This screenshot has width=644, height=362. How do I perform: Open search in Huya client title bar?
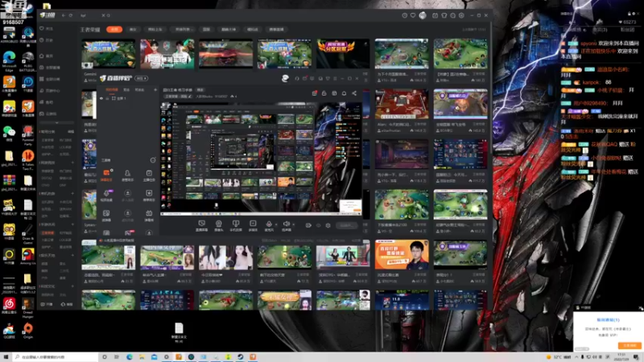tap(109, 15)
